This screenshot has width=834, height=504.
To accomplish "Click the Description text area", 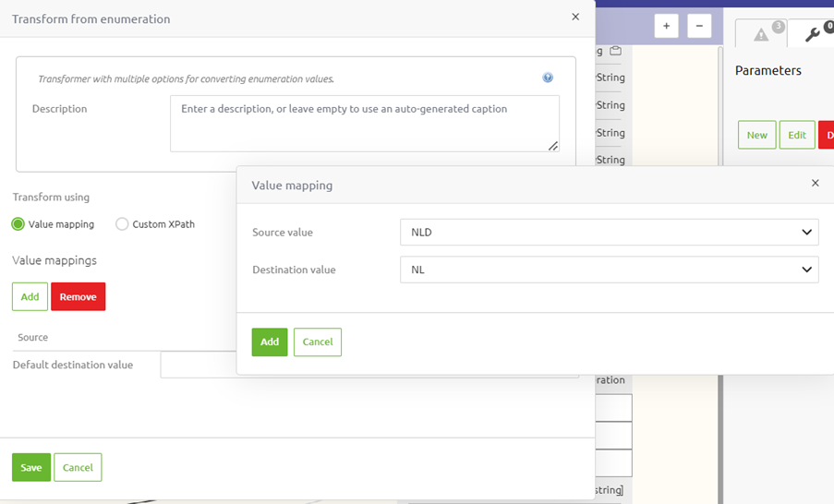I will click(x=364, y=123).
